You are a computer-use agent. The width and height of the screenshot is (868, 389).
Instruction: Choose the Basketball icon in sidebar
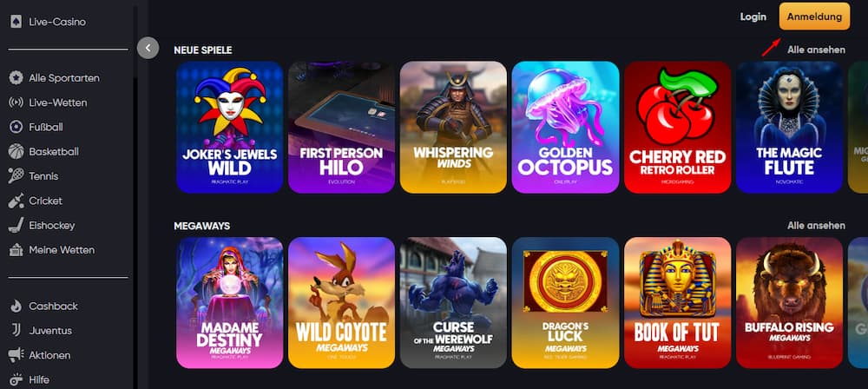tap(16, 151)
